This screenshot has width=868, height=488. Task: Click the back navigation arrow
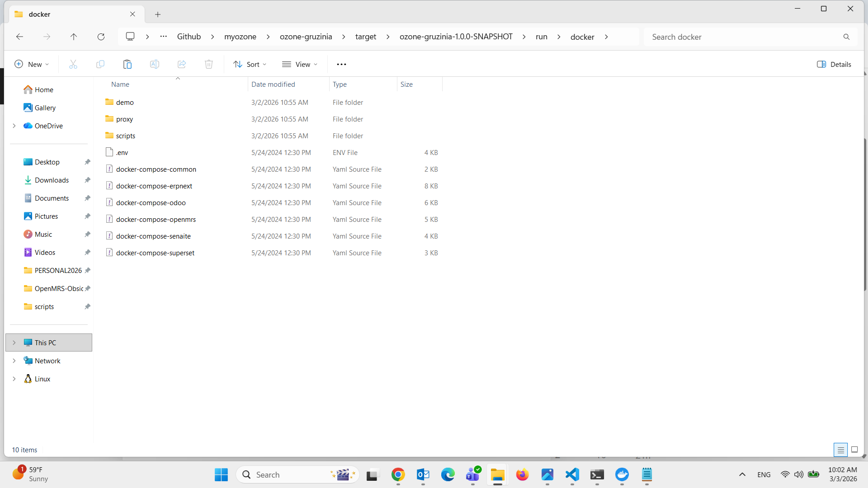(19, 37)
